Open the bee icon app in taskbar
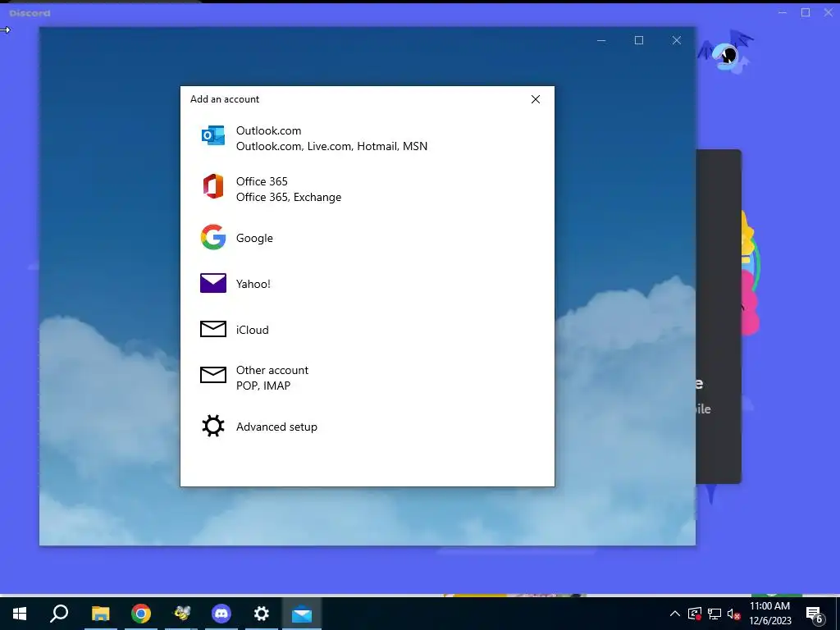This screenshot has height=630, width=840. point(181,614)
